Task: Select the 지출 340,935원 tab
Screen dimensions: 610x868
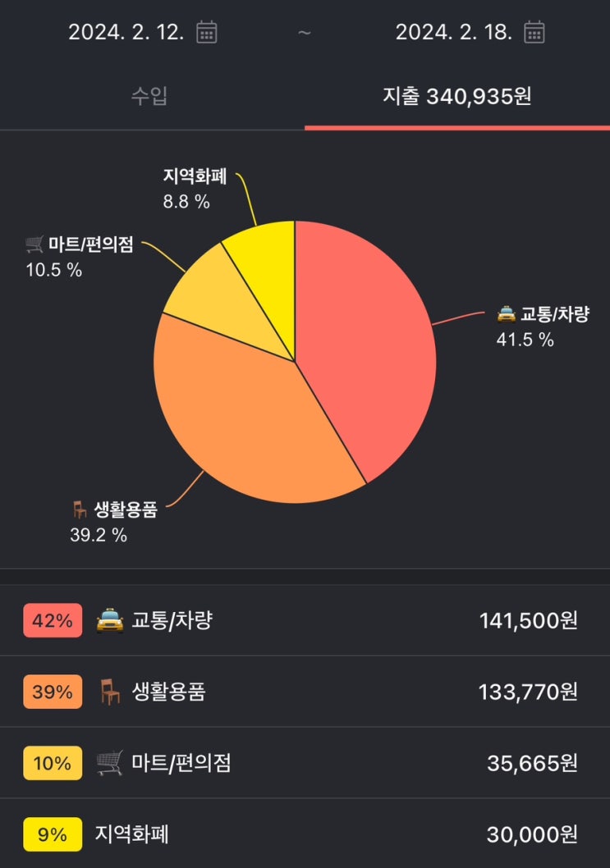Action: pos(457,97)
